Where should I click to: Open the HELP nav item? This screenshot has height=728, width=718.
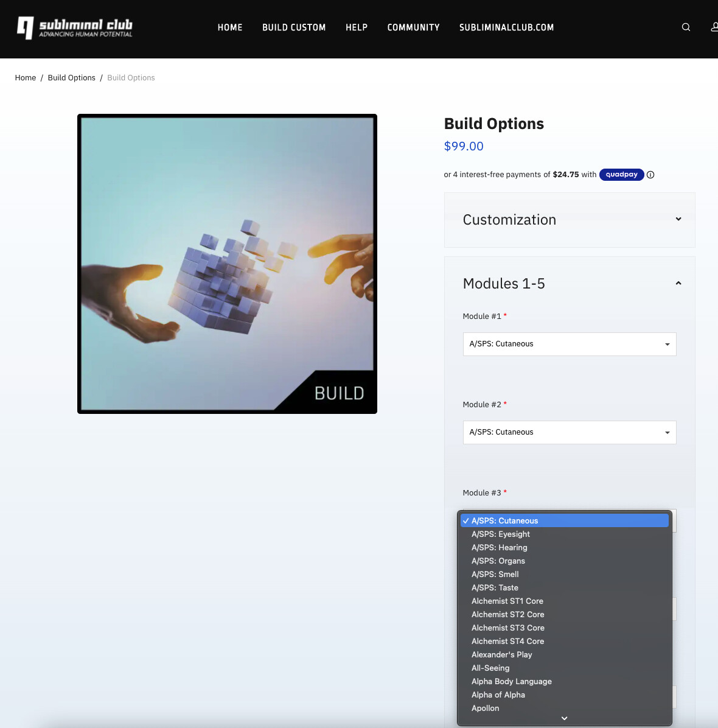(357, 27)
